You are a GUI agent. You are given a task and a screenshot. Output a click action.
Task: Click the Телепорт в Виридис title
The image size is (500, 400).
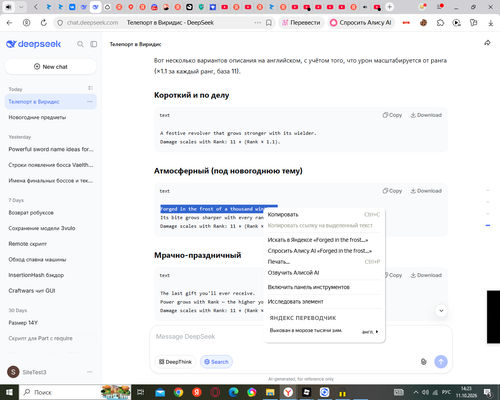coord(135,44)
